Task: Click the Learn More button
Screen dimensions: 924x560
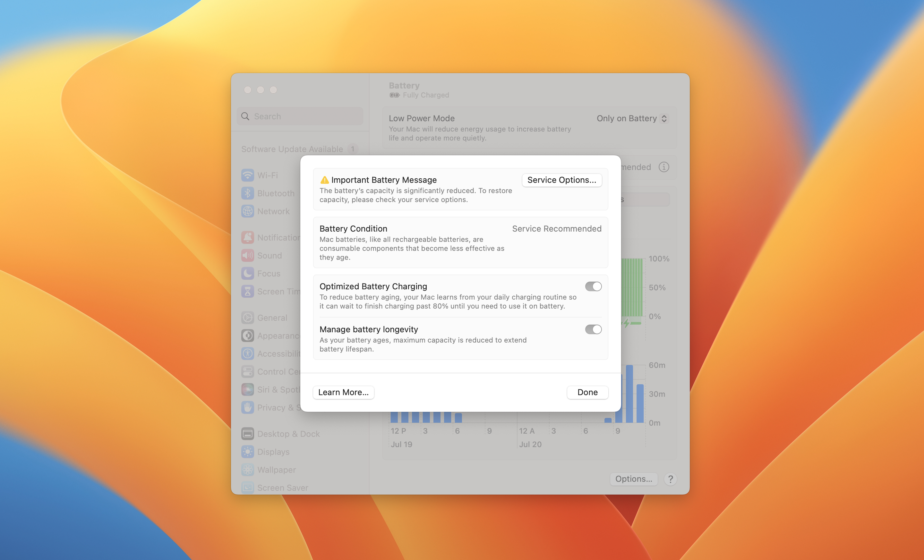Action: (343, 392)
